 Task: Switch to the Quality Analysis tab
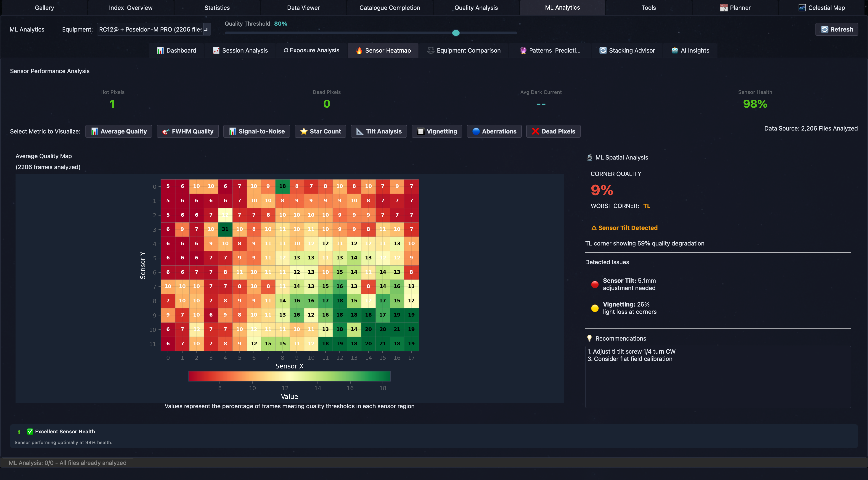(x=476, y=8)
